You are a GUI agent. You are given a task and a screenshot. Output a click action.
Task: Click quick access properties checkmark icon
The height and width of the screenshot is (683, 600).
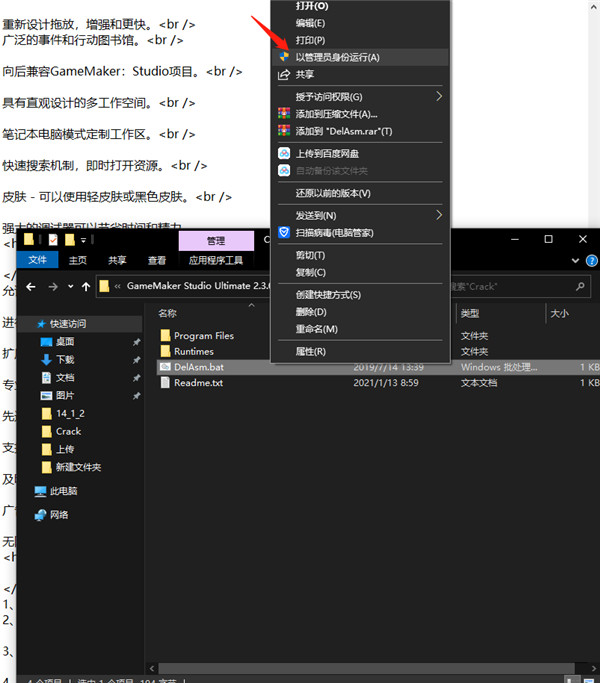pos(53,240)
